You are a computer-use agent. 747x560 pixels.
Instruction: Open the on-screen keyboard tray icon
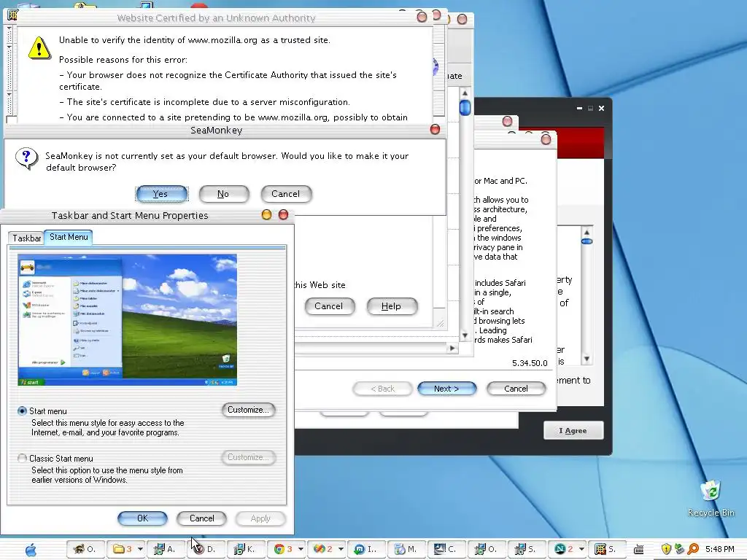pos(639,550)
